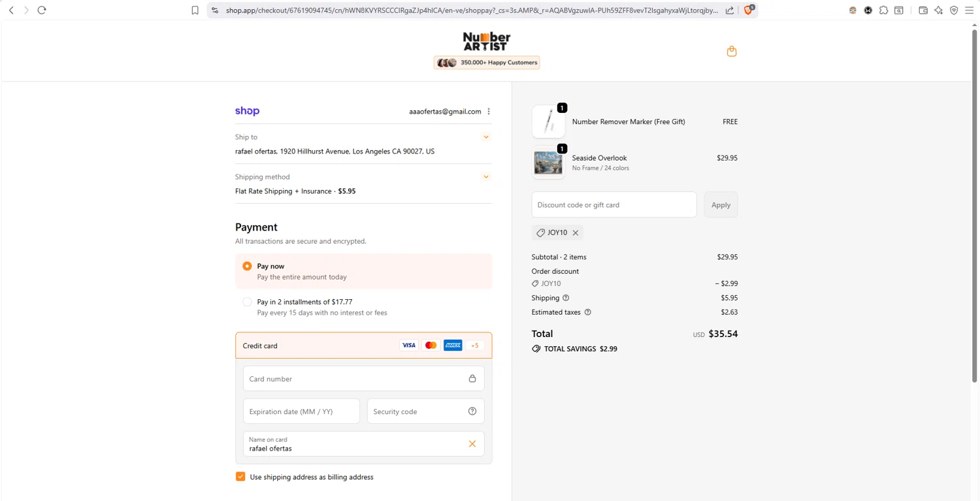This screenshot has height=501, width=980.
Task: Click the share icon in address bar
Action: pos(730,10)
